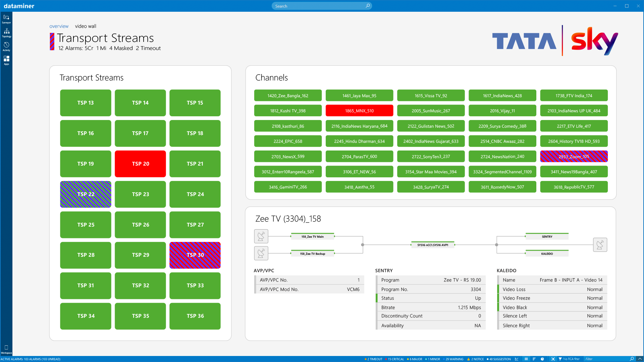Click the striped TSP 22 masked tile
This screenshot has width=644, height=362.
pos(86,194)
